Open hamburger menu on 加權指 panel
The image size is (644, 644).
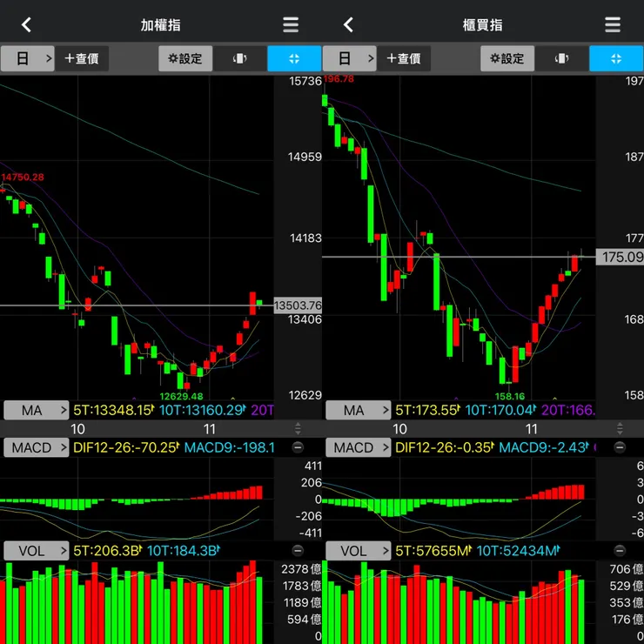tap(291, 24)
